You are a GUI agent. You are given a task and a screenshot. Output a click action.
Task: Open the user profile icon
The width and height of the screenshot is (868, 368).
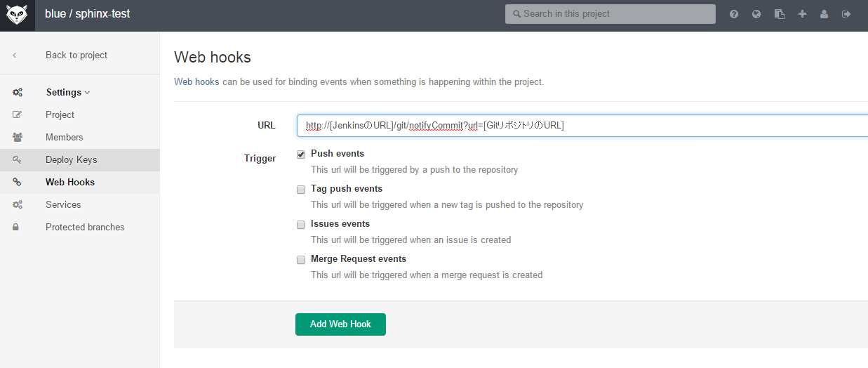pyautogui.click(x=824, y=14)
